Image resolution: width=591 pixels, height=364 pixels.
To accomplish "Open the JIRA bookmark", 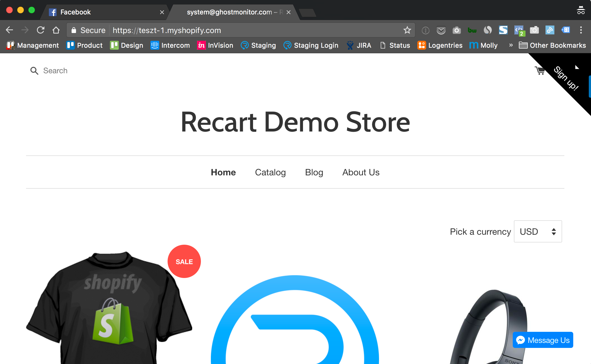I will click(x=359, y=45).
